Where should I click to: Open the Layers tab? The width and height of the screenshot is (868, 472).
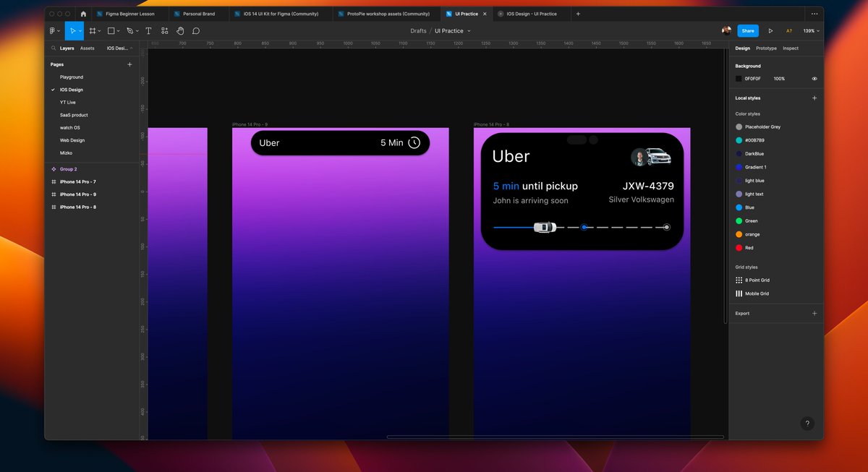[67, 48]
